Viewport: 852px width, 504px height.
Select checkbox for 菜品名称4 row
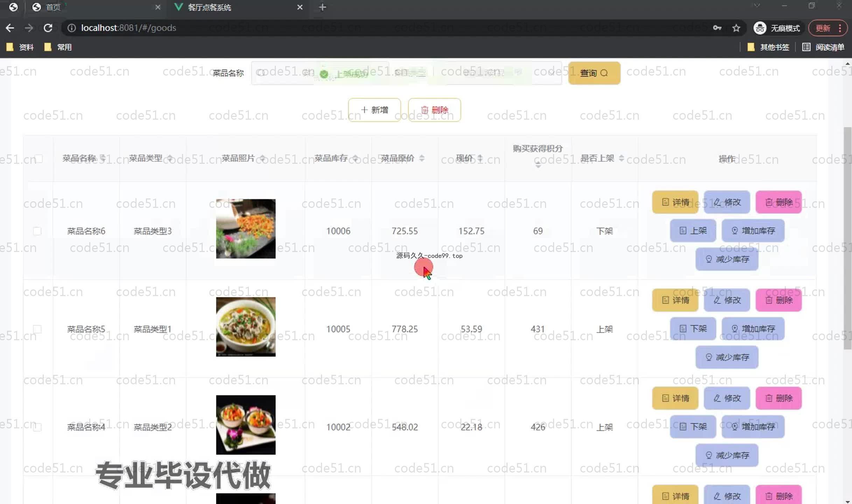37,427
